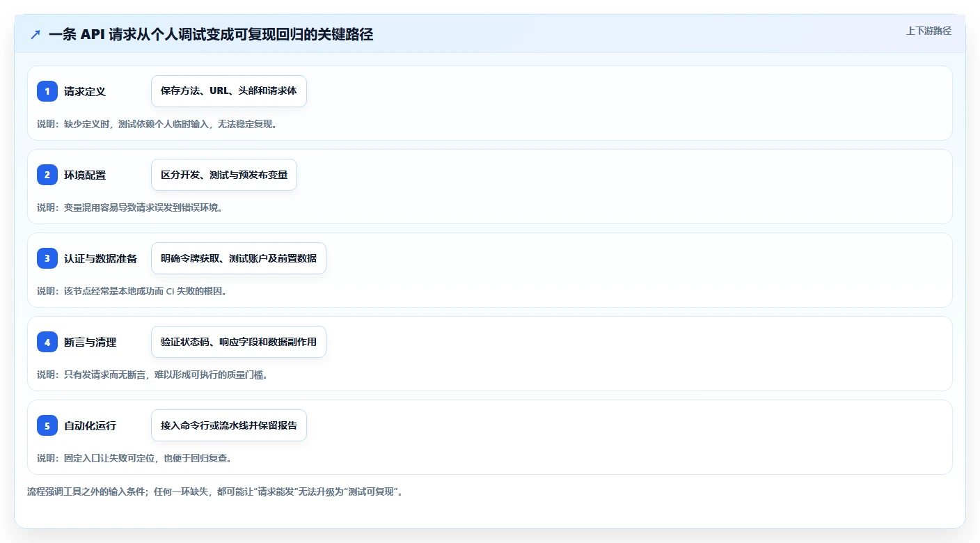Select the 接入命令行或流水线并保留报告 chip
980x543 pixels.
[x=229, y=425]
